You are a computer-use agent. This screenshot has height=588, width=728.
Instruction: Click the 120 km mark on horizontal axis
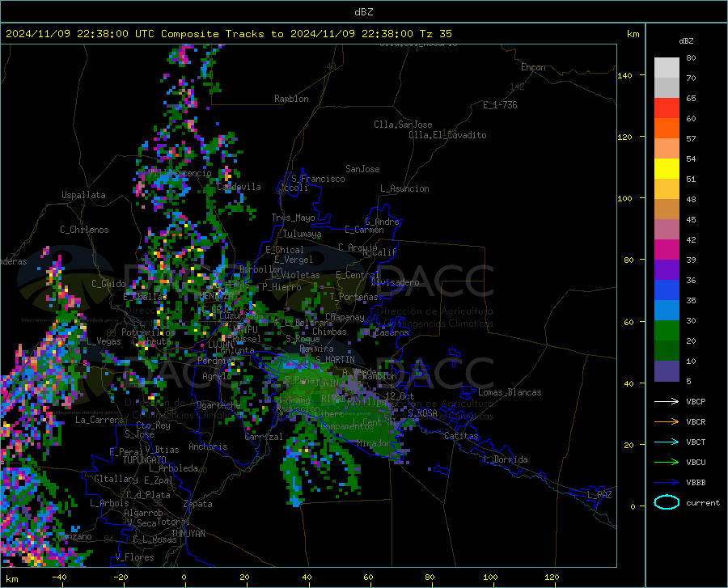[x=552, y=577]
